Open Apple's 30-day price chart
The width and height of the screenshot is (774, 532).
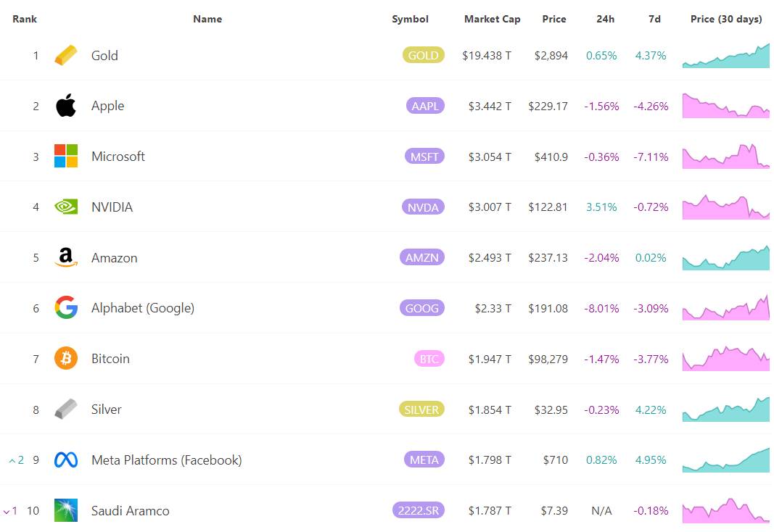tap(725, 106)
